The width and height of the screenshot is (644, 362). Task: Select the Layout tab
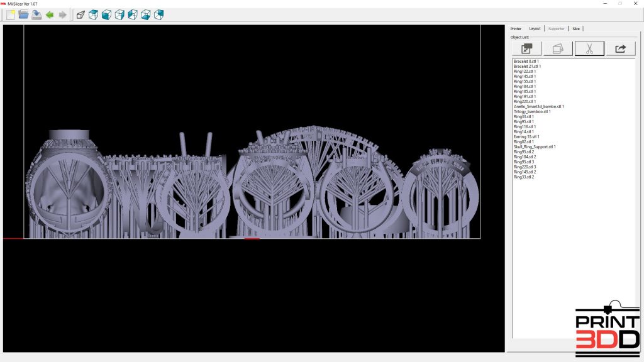[535, 29]
